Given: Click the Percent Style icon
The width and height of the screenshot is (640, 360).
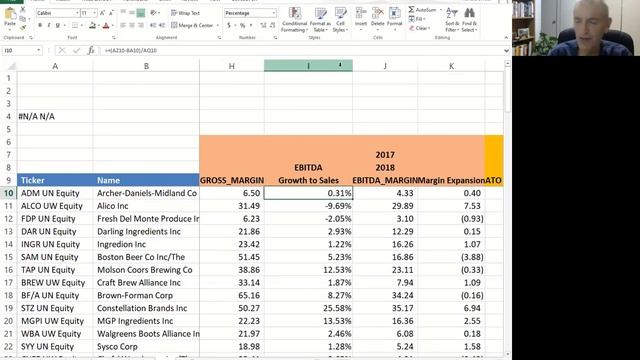Looking at the screenshot, I should [242, 25].
